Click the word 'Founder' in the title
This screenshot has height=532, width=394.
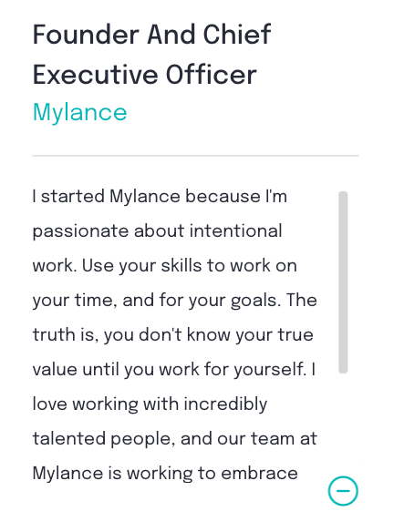pyautogui.click(x=86, y=35)
